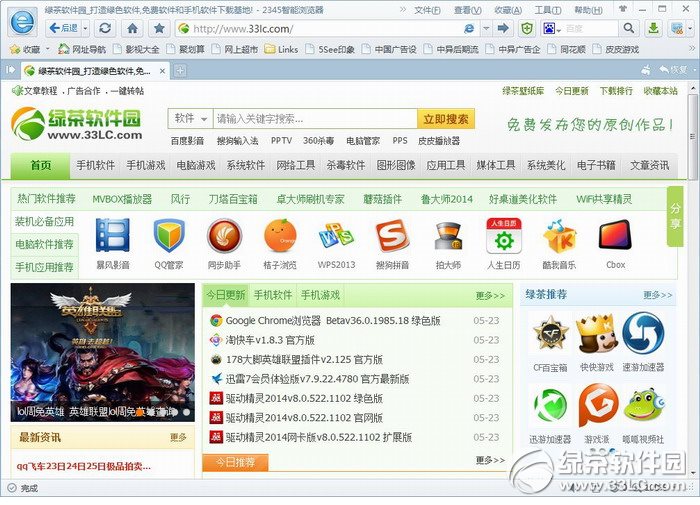The image size is (700, 505).
Task: Expand the 软件 search category dropdown
Action: (190, 118)
